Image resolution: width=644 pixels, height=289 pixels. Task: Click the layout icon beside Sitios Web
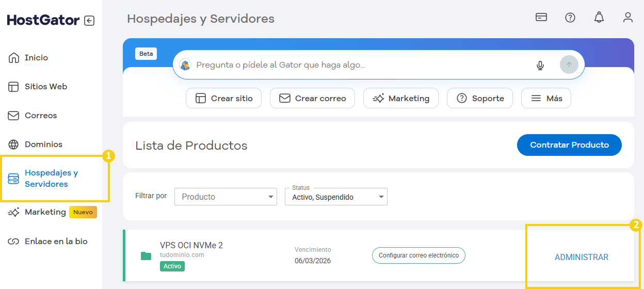pyautogui.click(x=14, y=87)
